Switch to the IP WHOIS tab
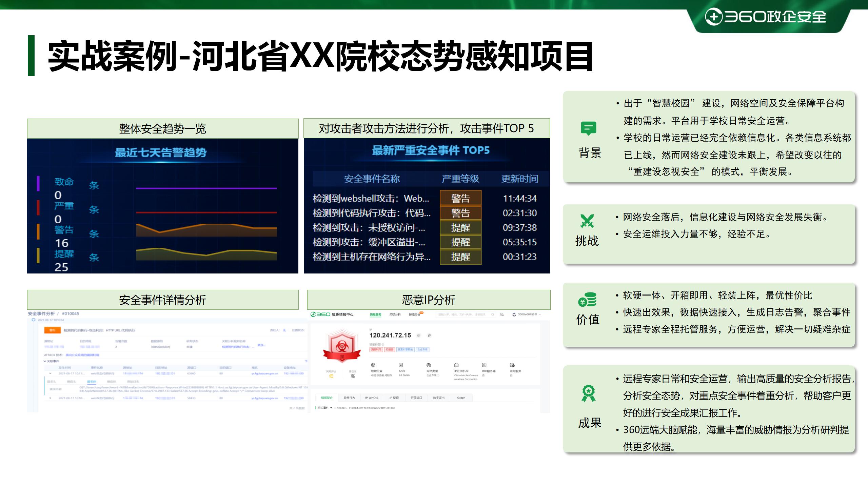Viewport: 868px width, 488px height. pyautogui.click(x=372, y=398)
